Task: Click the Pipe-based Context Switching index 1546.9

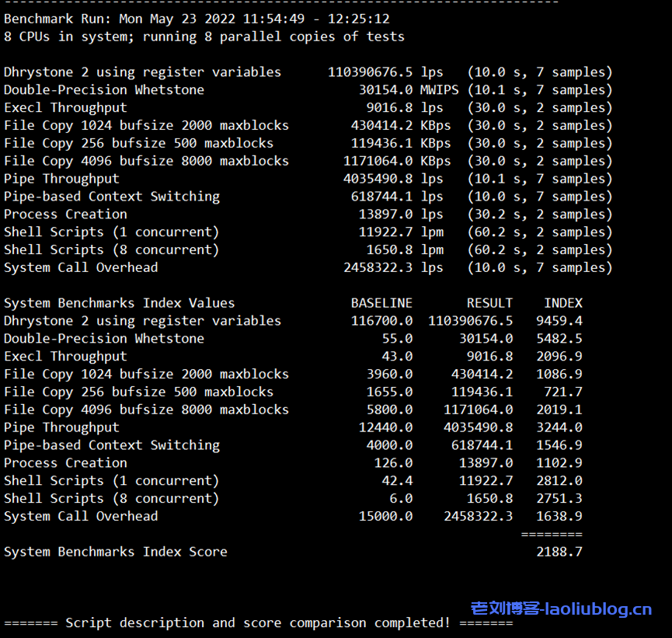Action: pyautogui.click(x=559, y=445)
